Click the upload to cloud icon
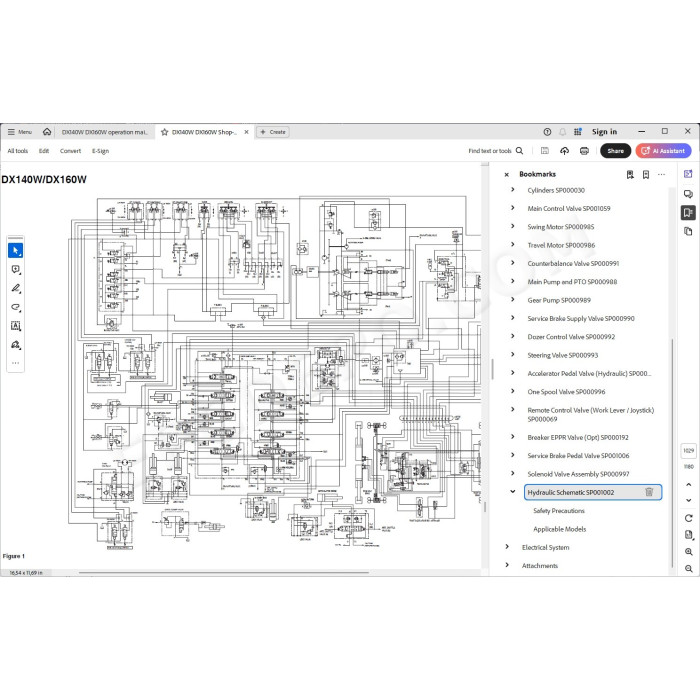 (x=564, y=151)
